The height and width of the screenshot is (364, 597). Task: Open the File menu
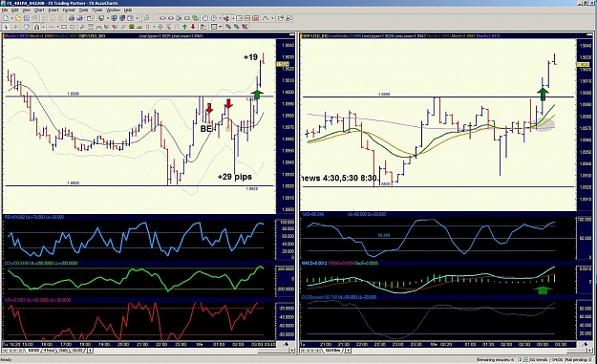tap(5, 10)
